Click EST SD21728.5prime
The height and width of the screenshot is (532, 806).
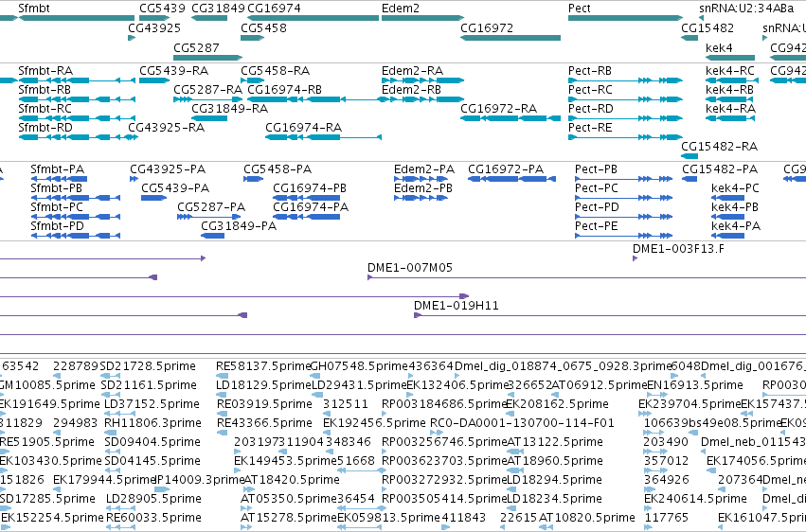pos(148,366)
